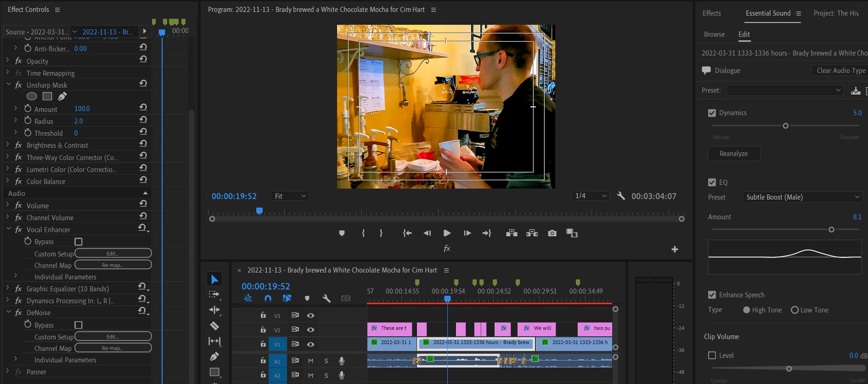
Task: Select Low Tone radio button
Action: [795, 310]
